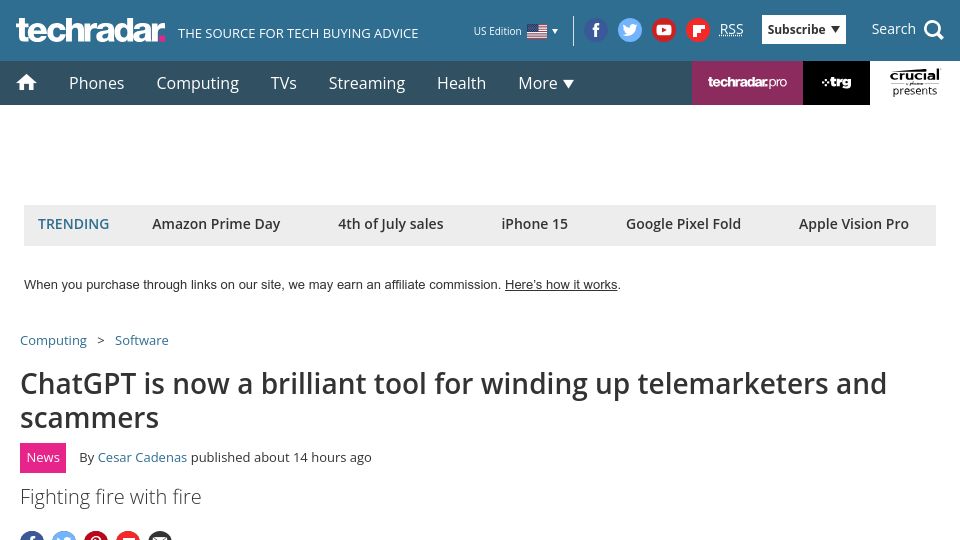Share article via email envelope icon
The width and height of the screenshot is (960, 540).
point(160,536)
